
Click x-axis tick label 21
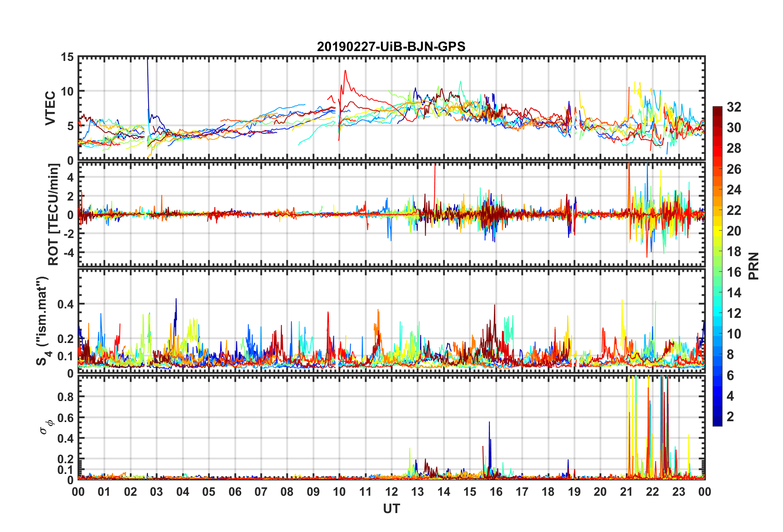[x=626, y=492]
